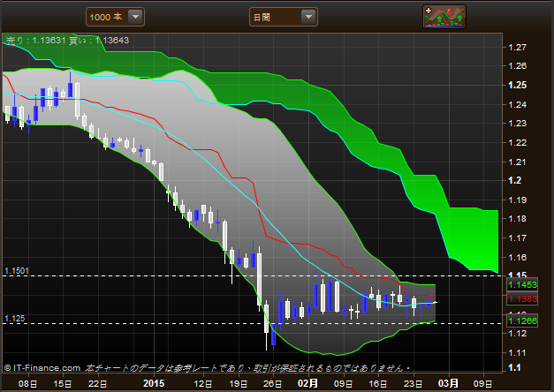Screen dimensions: 554x392
Task: Click the 1.1501 horizontal line label
Action: click(x=16, y=271)
